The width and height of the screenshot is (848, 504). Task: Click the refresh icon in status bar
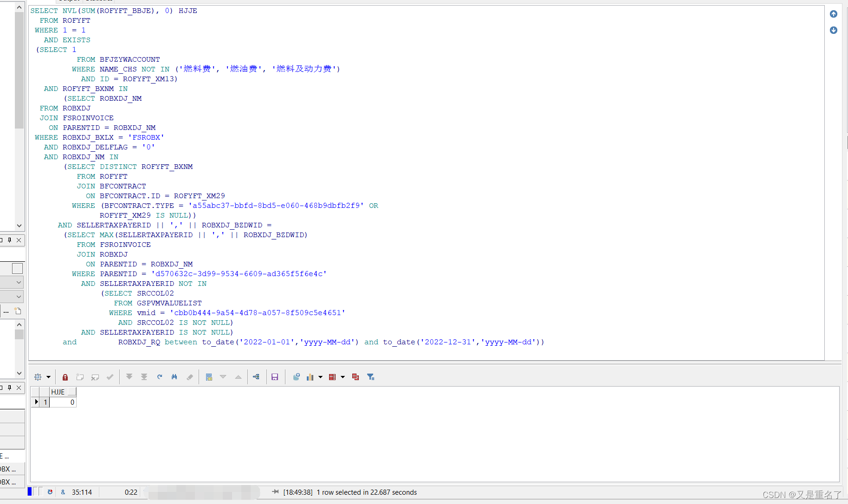pyautogui.click(x=50, y=492)
